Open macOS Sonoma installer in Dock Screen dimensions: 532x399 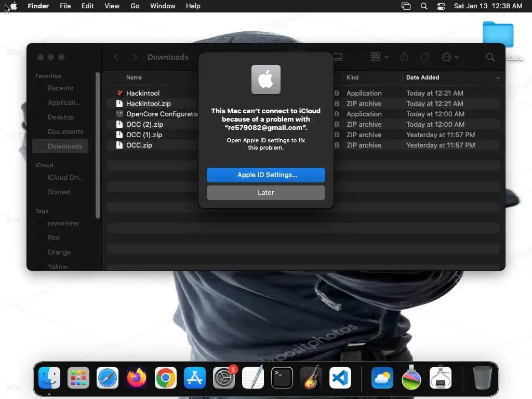pos(411,378)
